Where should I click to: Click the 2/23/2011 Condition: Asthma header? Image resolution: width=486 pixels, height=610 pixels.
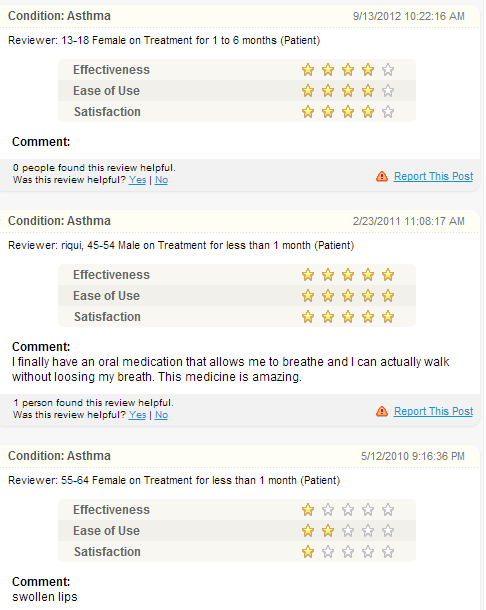coord(60,221)
